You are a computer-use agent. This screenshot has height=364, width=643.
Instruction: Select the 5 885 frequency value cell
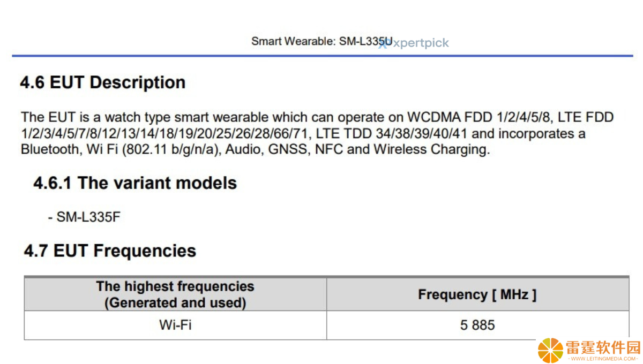[x=477, y=325]
